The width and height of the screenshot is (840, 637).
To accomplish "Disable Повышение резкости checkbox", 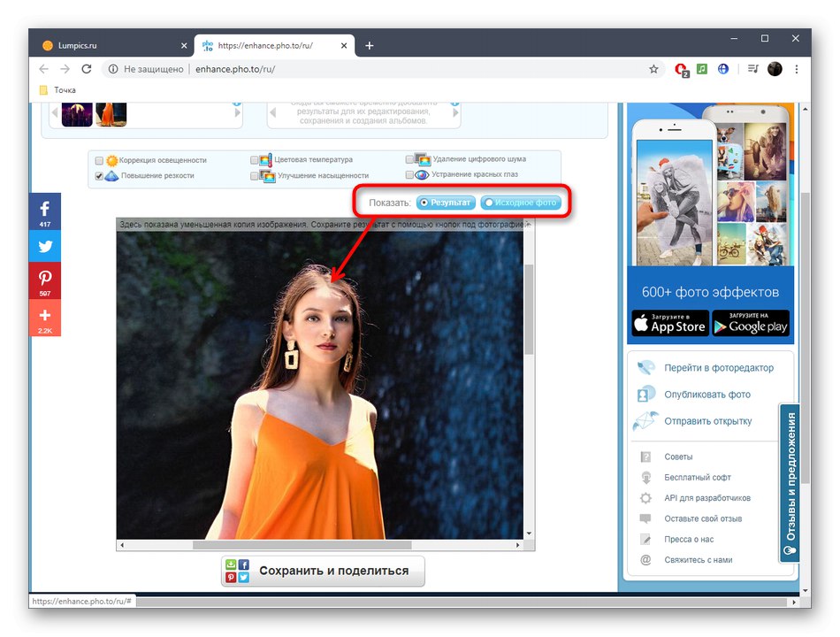I will pyautogui.click(x=99, y=176).
